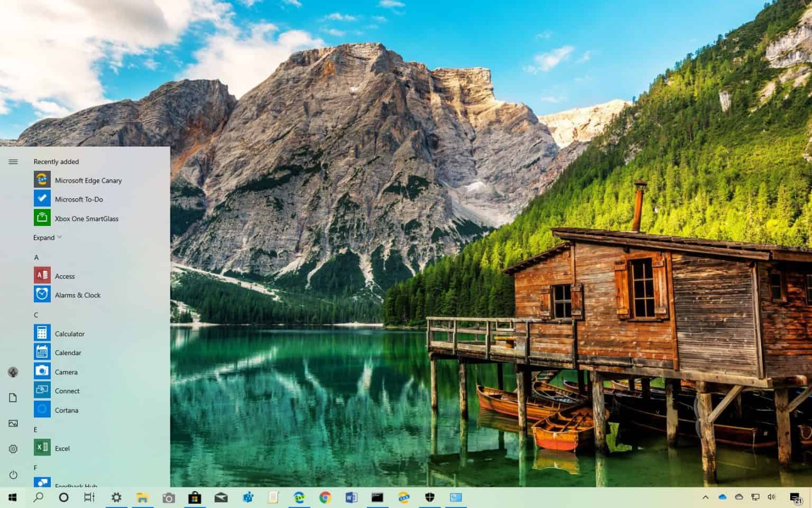
Task: Open Alarms & Clock
Action: 77,295
